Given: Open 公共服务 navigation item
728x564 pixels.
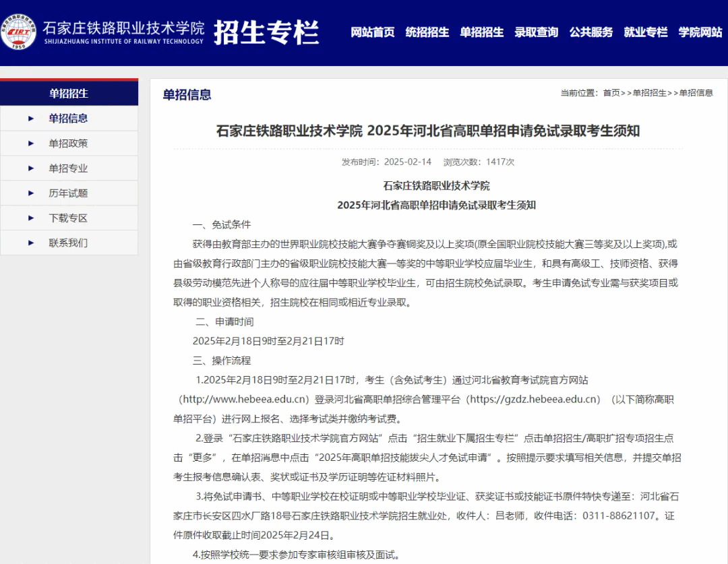Looking at the screenshot, I should pyautogui.click(x=591, y=32).
